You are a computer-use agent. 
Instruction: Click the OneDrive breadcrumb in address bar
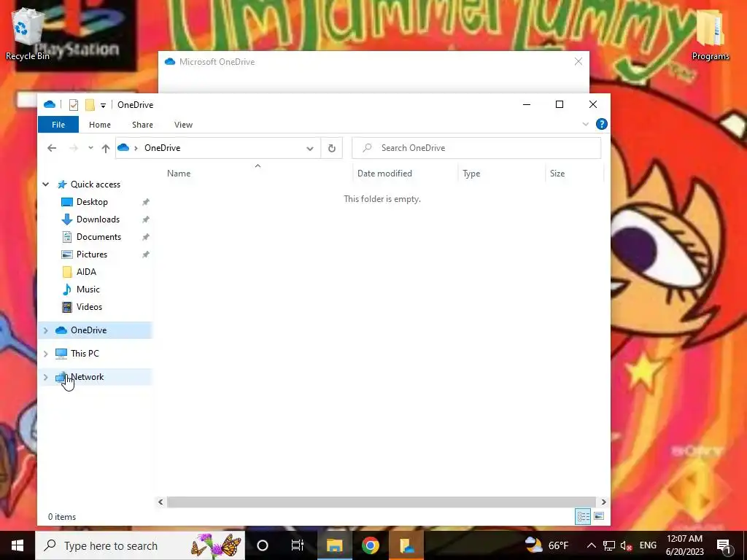pos(163,148)
